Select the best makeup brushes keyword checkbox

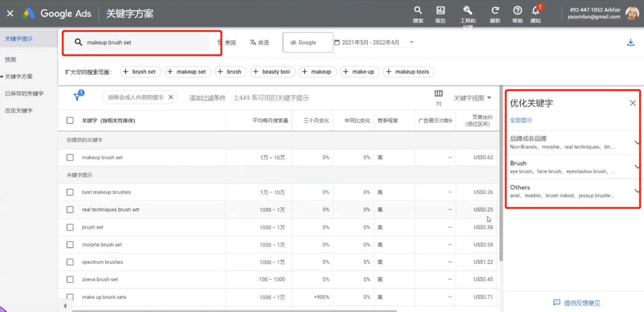70,192
